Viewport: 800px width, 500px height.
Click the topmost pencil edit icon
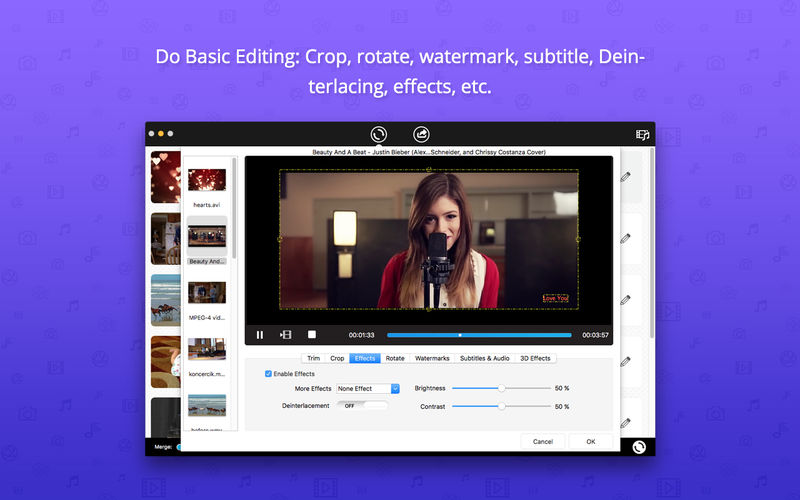pyautogui.click(x=626, y=177)
